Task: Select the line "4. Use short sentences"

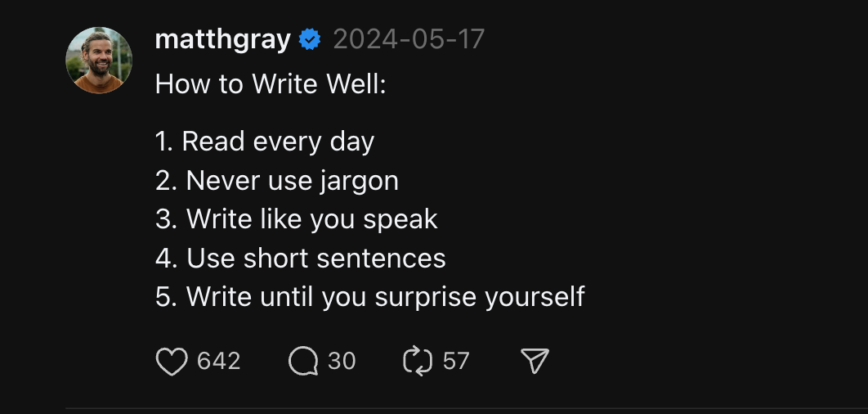Action: (301, 259)
